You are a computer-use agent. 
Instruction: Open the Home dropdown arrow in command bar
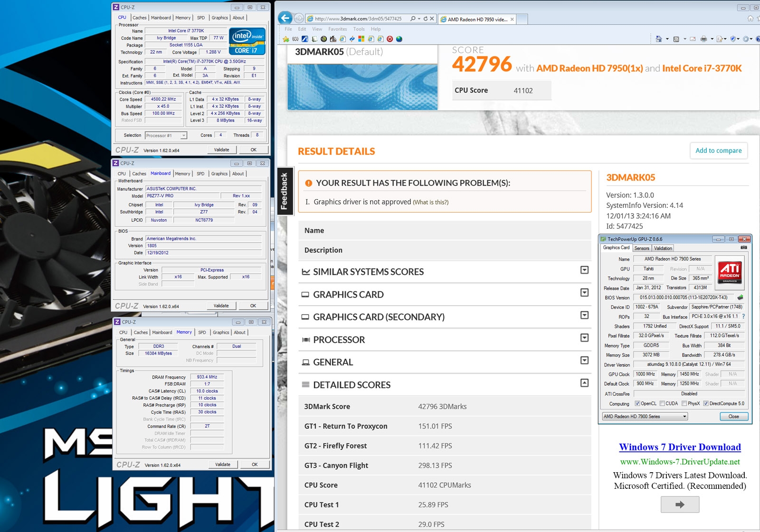click(667, 39)
